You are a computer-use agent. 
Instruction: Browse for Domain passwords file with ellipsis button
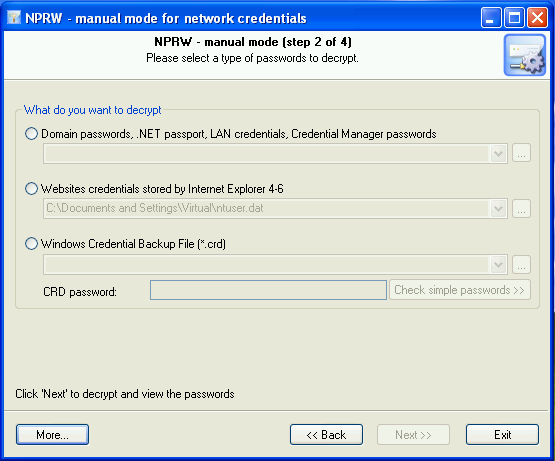click(521, 153)
